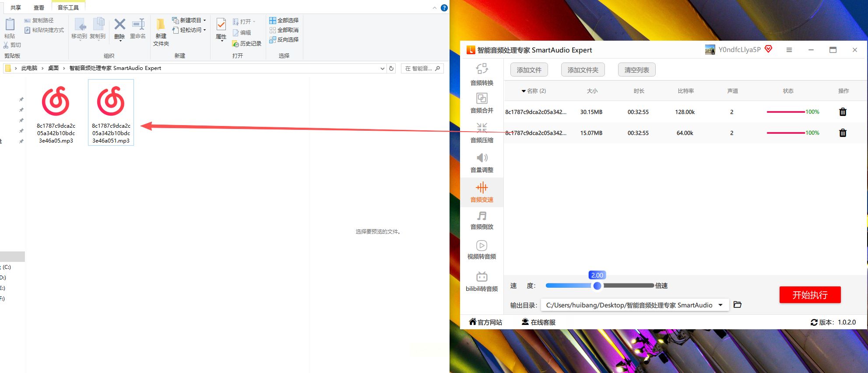The image size is (868, 373).
Task: Open the bilibili转音频 tool
Action: [x=482, y=281]
